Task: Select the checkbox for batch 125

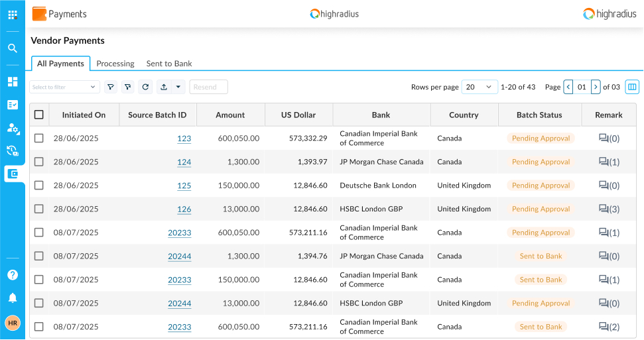Action: [39, 186]
